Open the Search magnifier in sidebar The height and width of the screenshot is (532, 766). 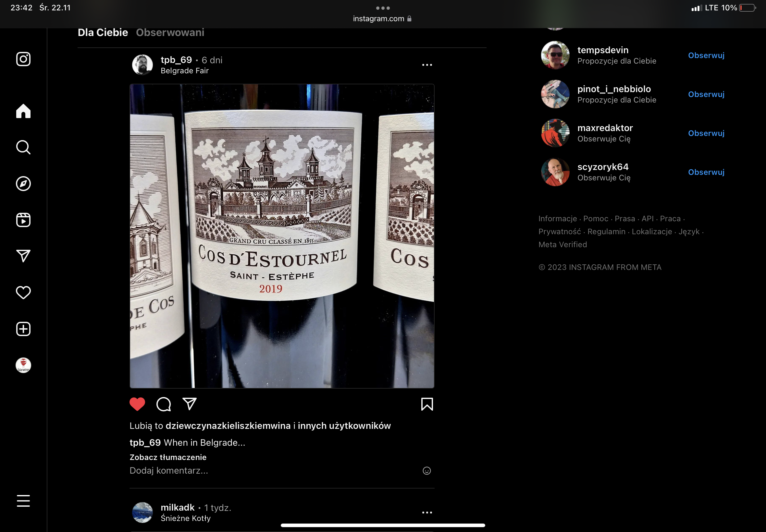click(23, 147)
